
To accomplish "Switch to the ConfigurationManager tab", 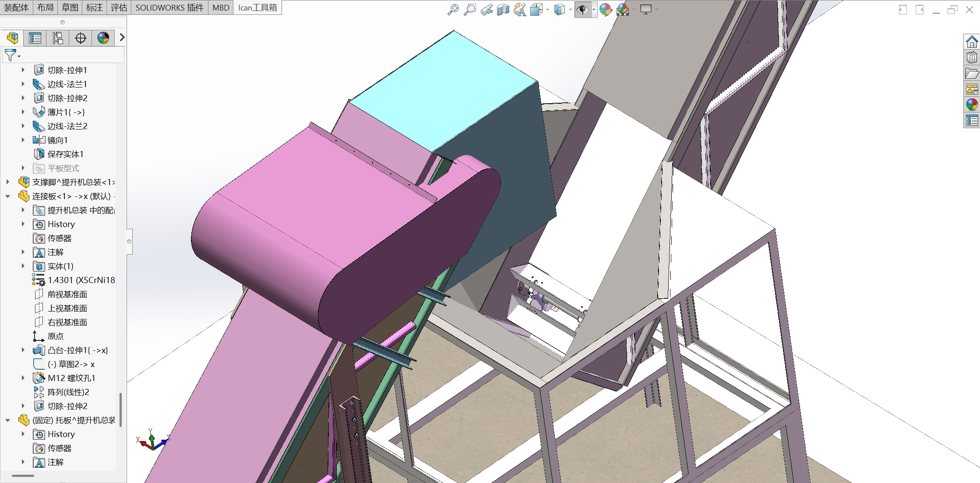I will [x=58, y=38].
